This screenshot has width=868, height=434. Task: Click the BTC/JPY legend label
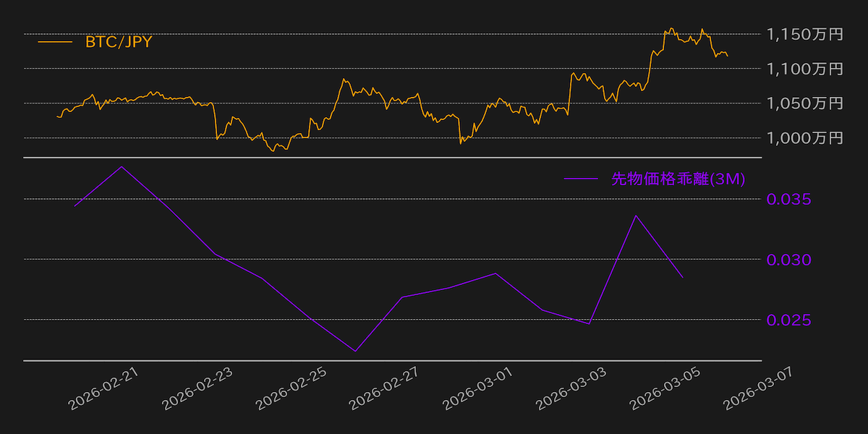[119, 42]
